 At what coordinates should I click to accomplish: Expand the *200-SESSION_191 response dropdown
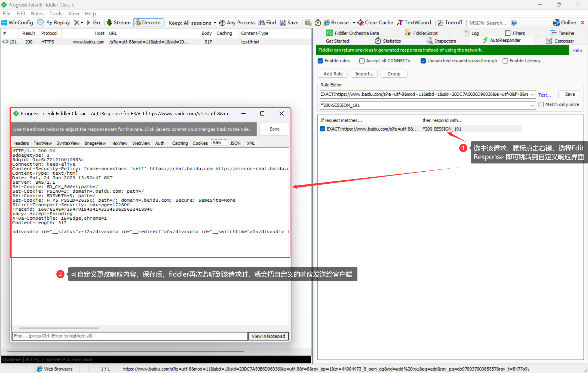[x=532, y=105]
